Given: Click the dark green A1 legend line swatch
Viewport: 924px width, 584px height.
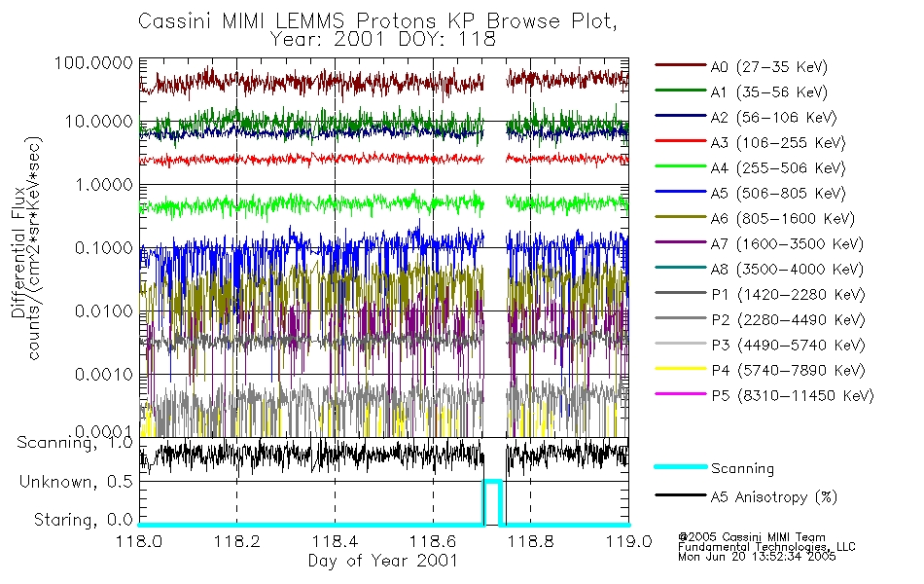Looking at the screenshot, I should (x=681, y=91).
